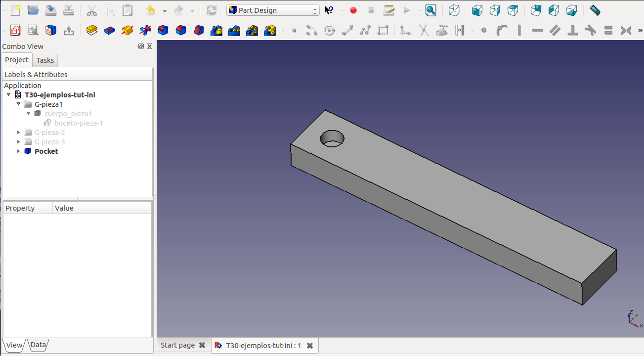Click the Fillet tool icon
644x356 pixels.
point(163,31)
